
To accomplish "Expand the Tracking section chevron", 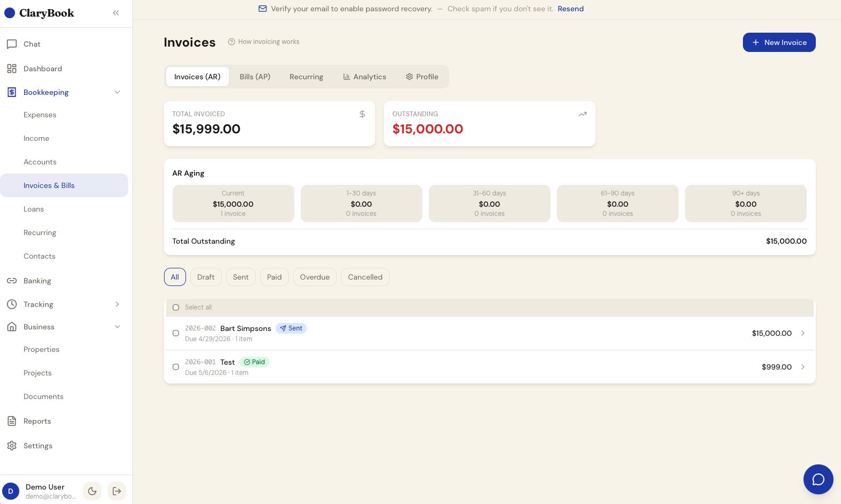I will (117, 304).
